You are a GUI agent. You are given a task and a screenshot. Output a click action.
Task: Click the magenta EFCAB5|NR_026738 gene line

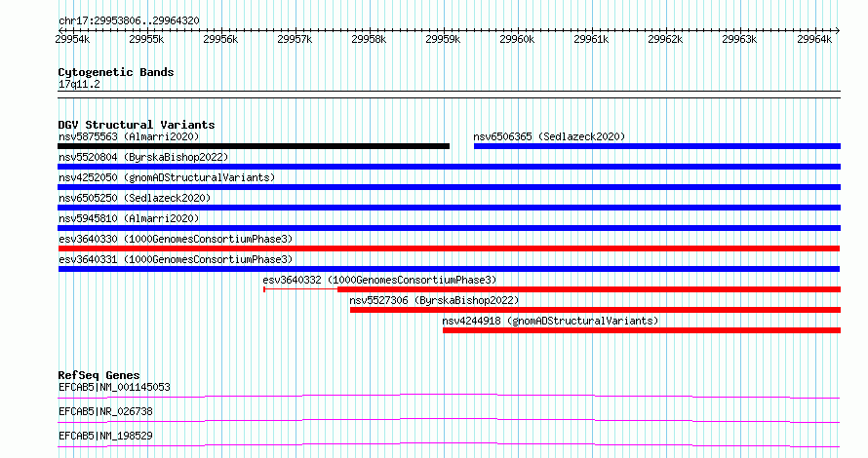pos(449,420)
